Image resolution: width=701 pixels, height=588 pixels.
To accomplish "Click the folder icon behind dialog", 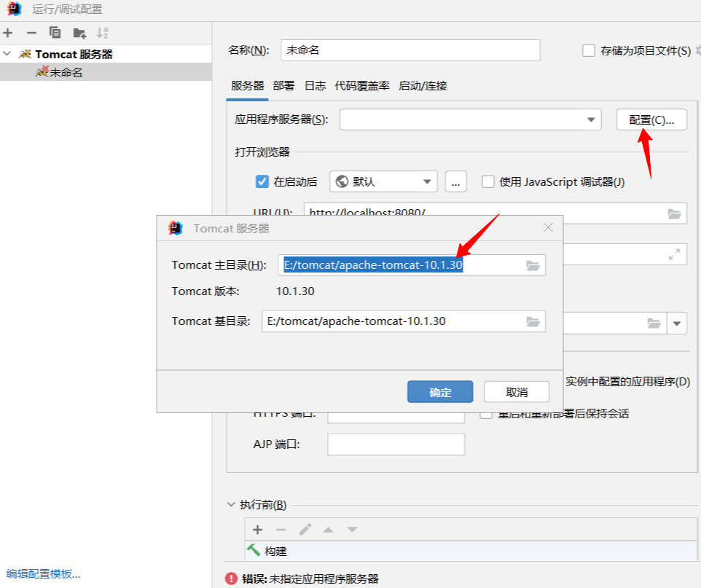I will (654, 323).
